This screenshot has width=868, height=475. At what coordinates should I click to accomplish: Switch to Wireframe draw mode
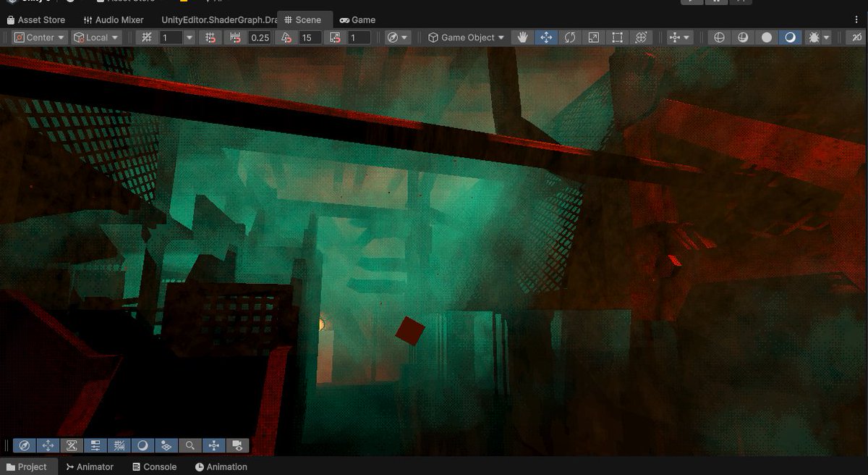click(x=719, y=37)
